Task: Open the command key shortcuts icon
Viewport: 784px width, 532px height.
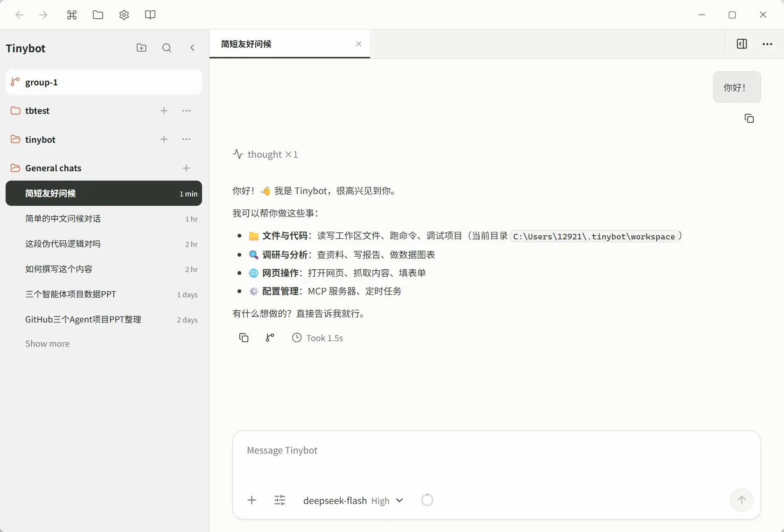Action: [x=72, y=15]
